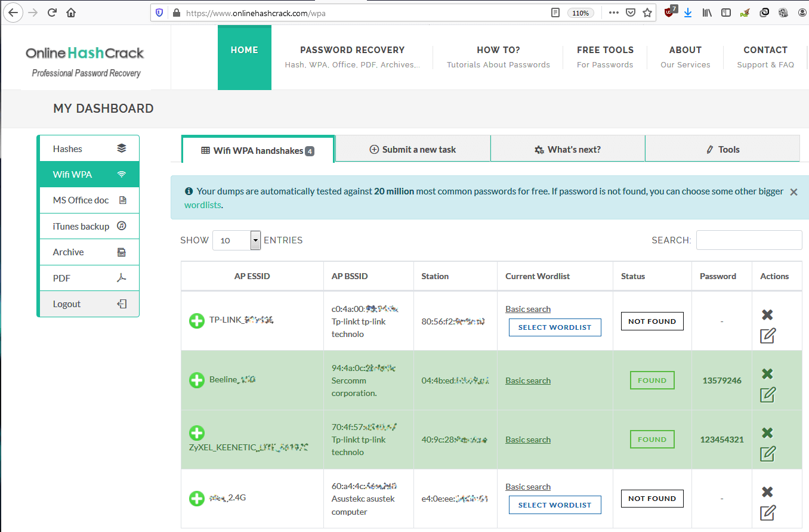Viewport: 809px width, 532px height.
Task: Bookmark the page via the star icon
Action: click(x=647, y=12)
